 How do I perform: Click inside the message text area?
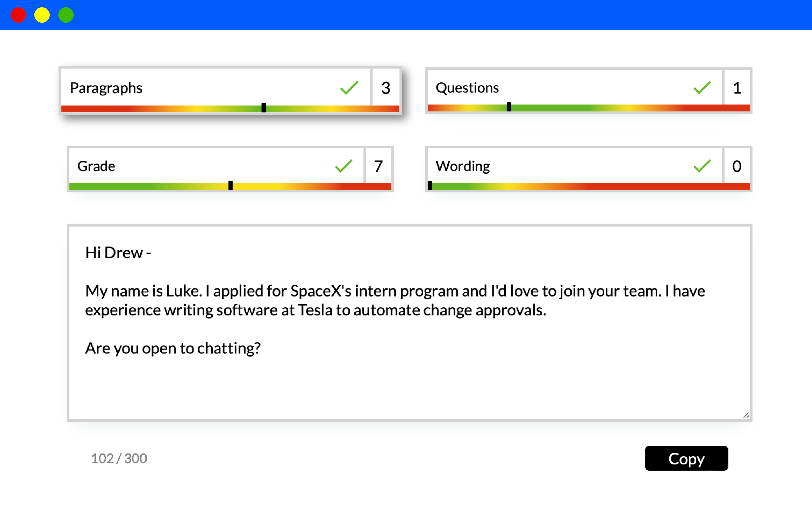point(409,323)
